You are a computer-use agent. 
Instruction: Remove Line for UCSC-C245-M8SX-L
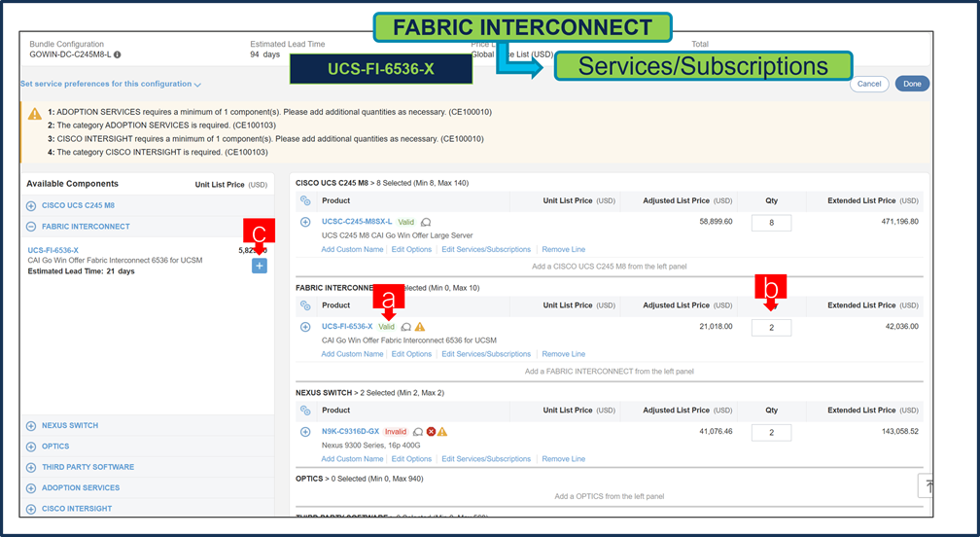click(x=564, y=249)
